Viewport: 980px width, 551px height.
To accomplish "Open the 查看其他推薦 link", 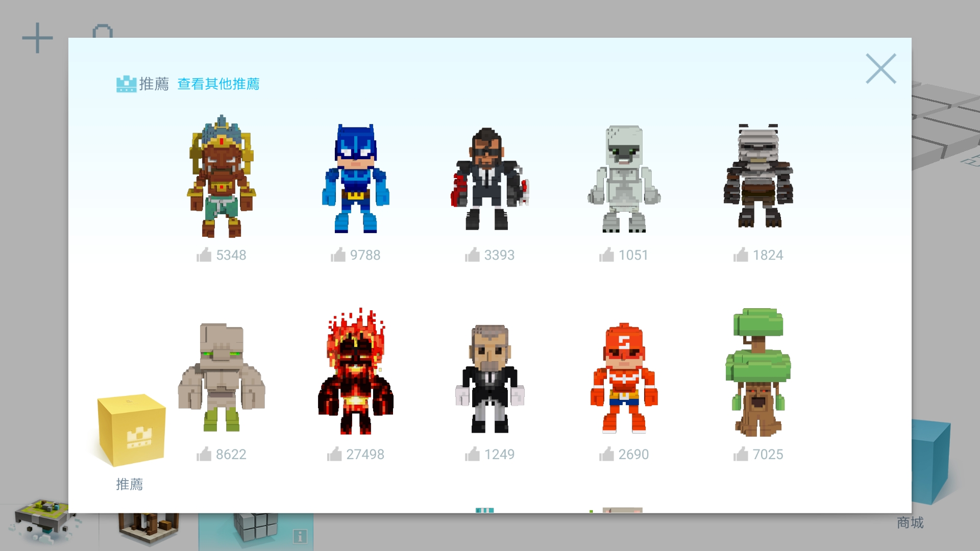I will tap(218, 84).
